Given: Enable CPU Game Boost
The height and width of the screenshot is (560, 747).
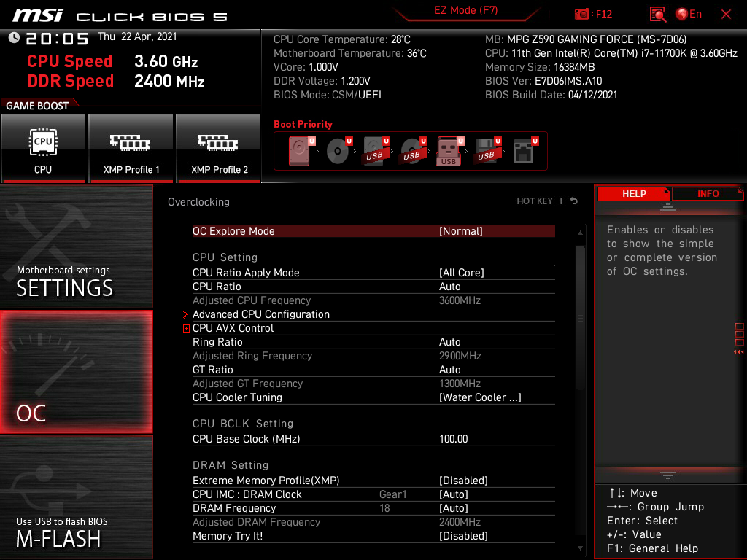Looking at the screenshot, I should [43, 148].
